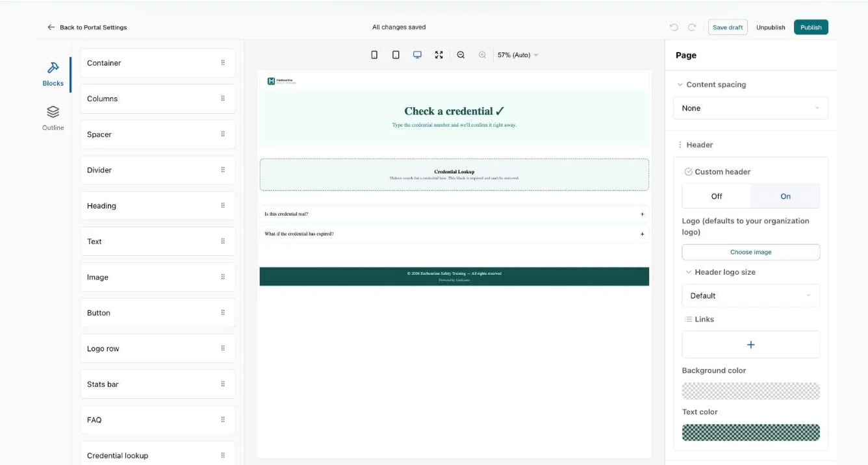The image size is (868, 465).
Task: Click the Heading block drag handle
Action: (x=223, y=206)
